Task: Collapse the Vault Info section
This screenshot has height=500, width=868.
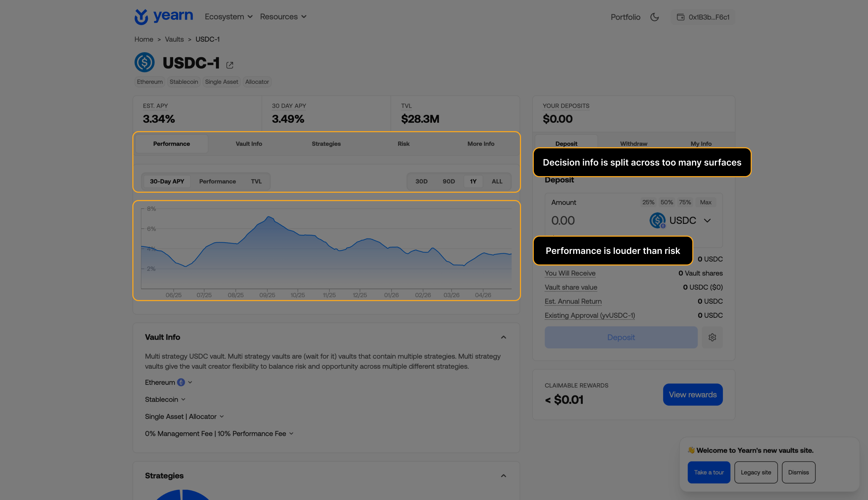Action: (x=504, y=337)
